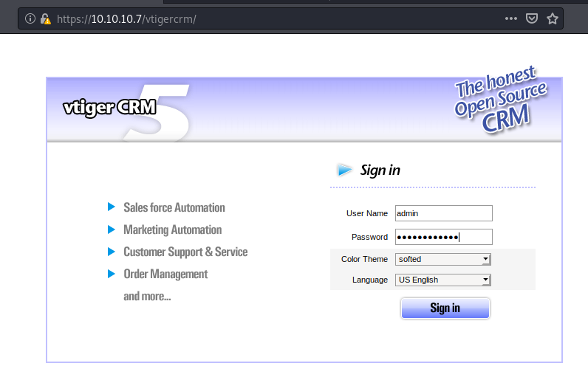This screenshot has height=380, width=588.
Task: Click the blue arrow beside Sign in heading
Action: pyautogui.click(x=345, y=170)
